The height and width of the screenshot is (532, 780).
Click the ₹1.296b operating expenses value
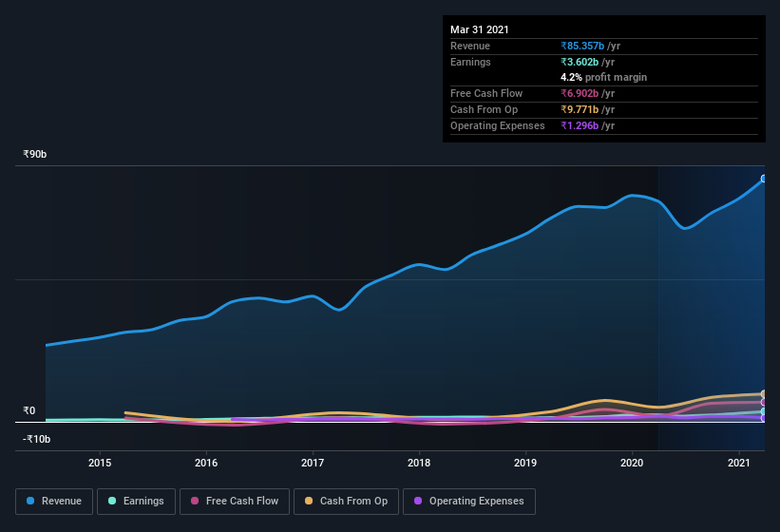[580, 125]
